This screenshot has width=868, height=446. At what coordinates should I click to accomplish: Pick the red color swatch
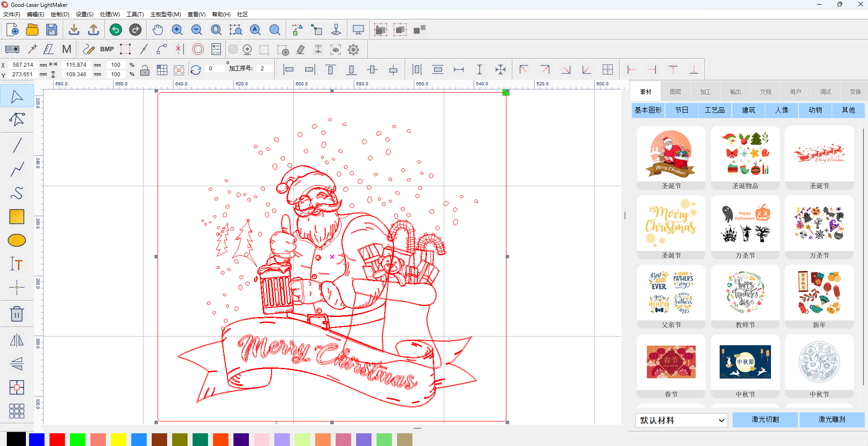tap(57, 439)
